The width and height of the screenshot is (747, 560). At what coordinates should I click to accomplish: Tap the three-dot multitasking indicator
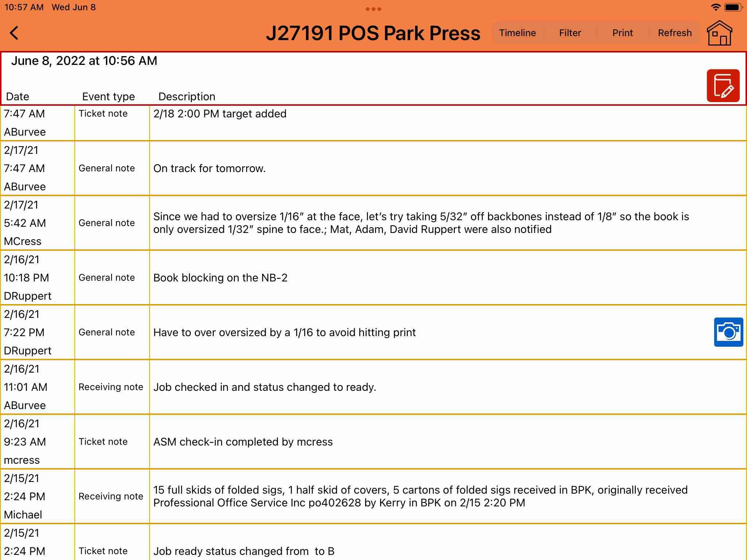pyautogui.click(x=373, y=9)
